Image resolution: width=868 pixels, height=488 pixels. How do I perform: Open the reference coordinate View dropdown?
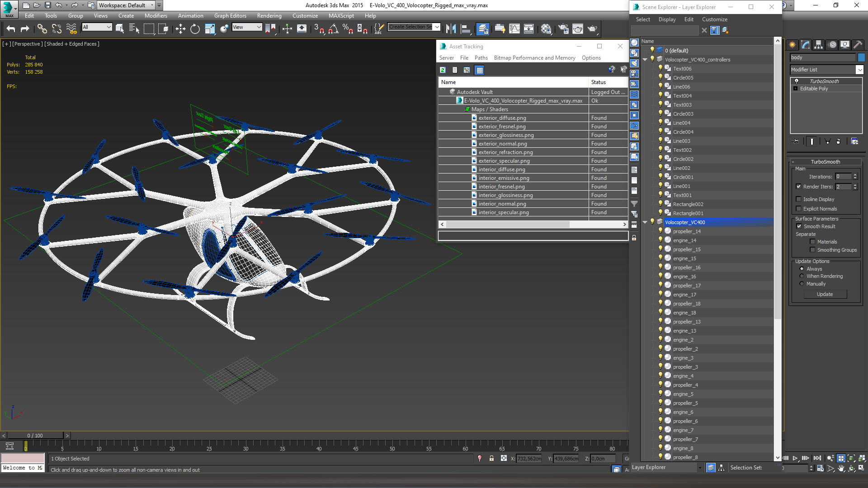click(247, 27)
